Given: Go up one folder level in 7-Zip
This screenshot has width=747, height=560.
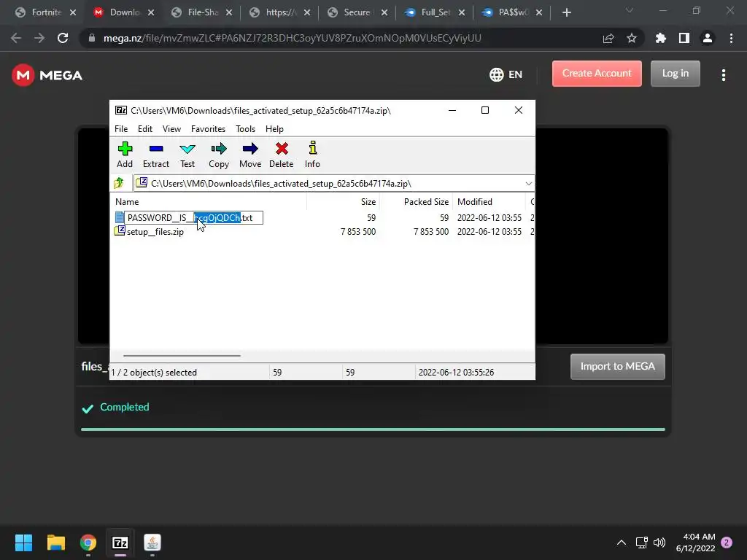Looking at the screenshot, I should click(x=119, y=183).
